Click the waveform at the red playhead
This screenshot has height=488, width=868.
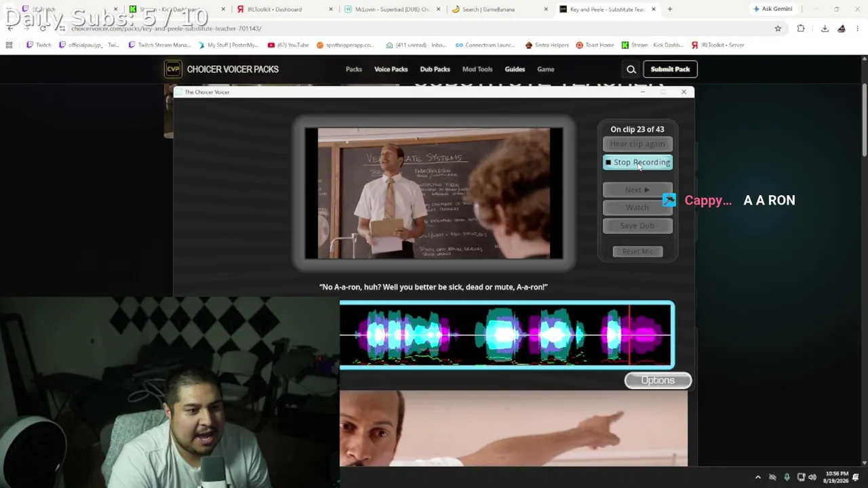(629, 335)
